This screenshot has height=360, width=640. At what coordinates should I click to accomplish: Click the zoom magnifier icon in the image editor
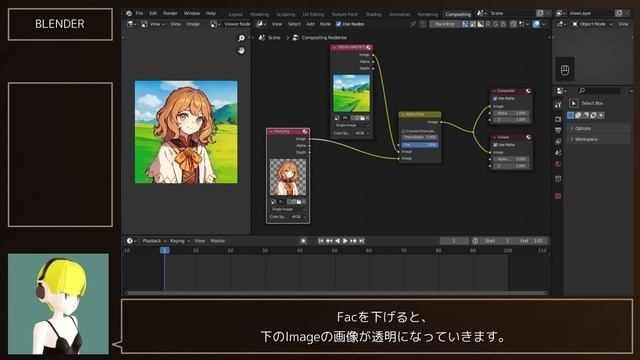241,38
